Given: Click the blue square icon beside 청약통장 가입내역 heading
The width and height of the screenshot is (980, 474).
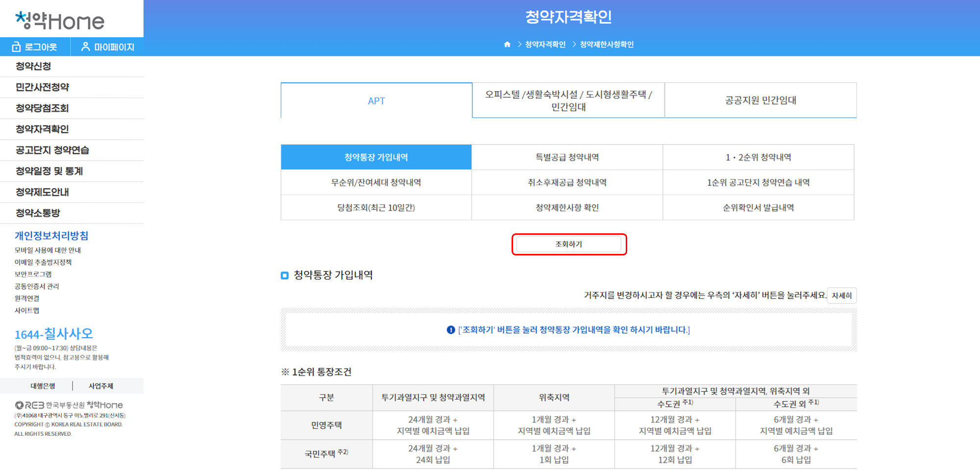Looking at the screenshot, I should (x=285, y=275).
